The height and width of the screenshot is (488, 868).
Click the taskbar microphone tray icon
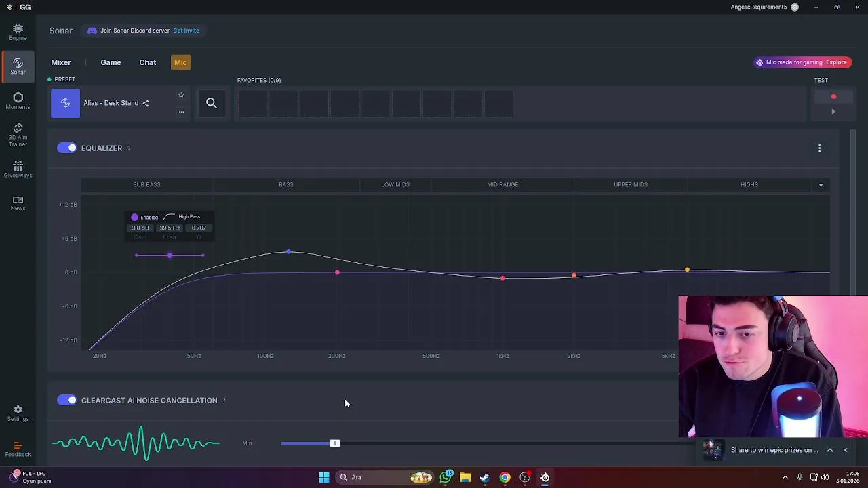click(800, 477)
